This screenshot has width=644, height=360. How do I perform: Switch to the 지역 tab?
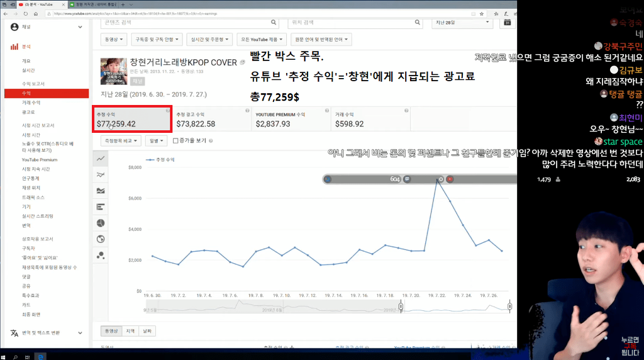tap(130, 331)
